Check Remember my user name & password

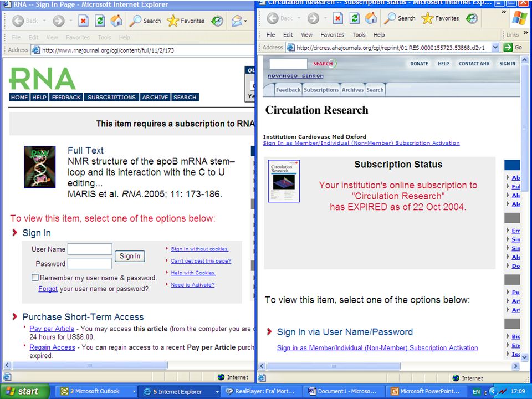click(35, 278)
